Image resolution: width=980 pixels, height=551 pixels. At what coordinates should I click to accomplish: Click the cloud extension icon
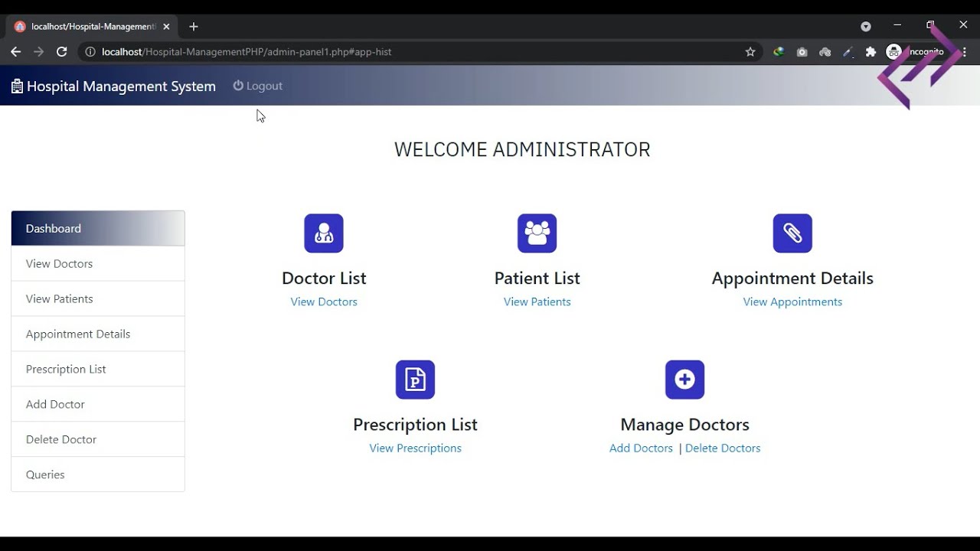[825, 52]
